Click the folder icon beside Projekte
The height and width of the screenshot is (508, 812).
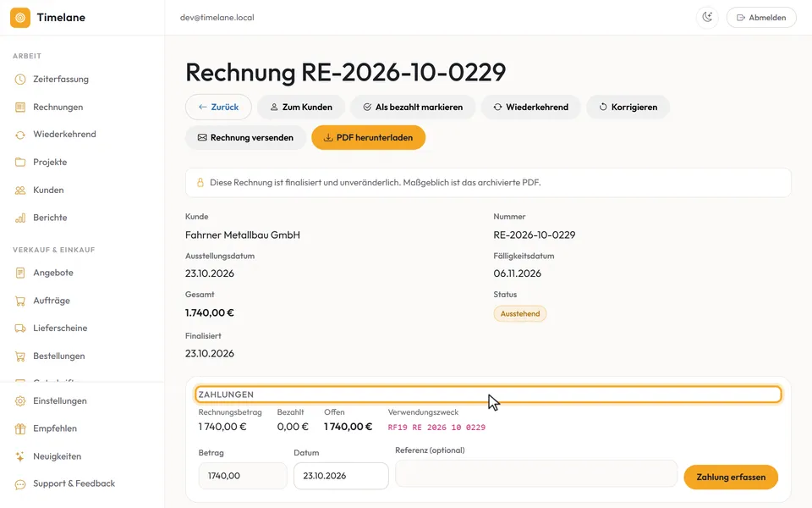point(20,163)
